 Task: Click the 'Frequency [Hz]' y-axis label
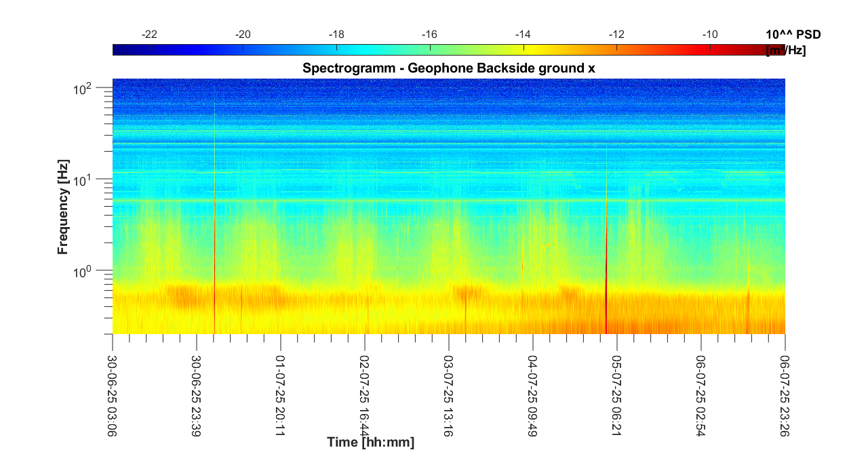(63, 212)
